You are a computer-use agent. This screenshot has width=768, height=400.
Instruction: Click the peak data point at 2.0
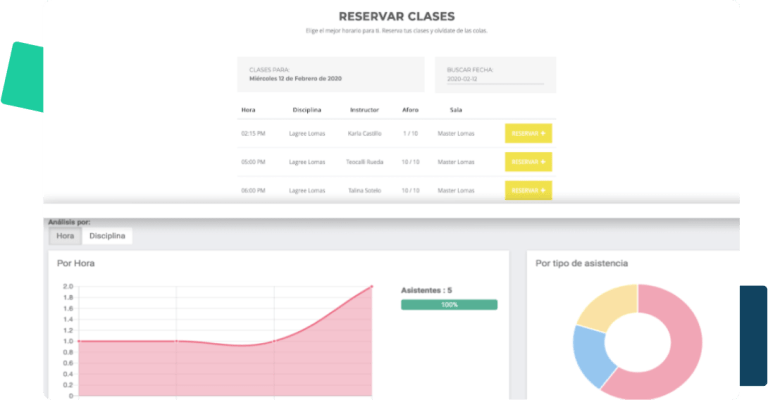(x=372, y=286)
